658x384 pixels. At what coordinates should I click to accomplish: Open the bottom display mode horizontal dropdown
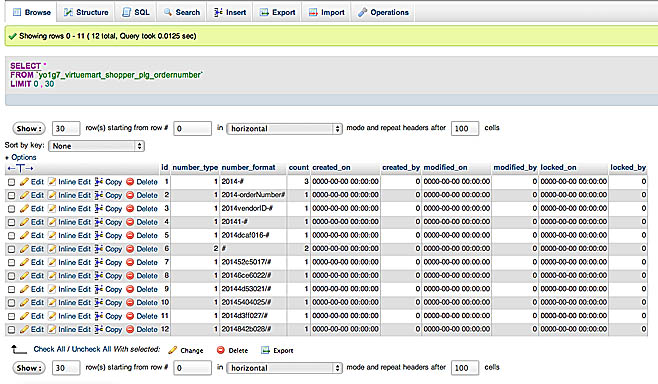(285, 368)
